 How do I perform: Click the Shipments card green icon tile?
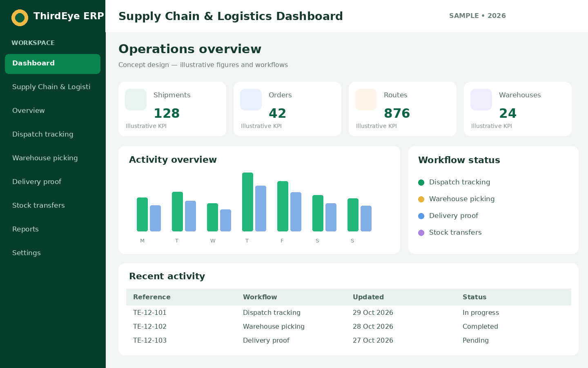coord(136,99)
